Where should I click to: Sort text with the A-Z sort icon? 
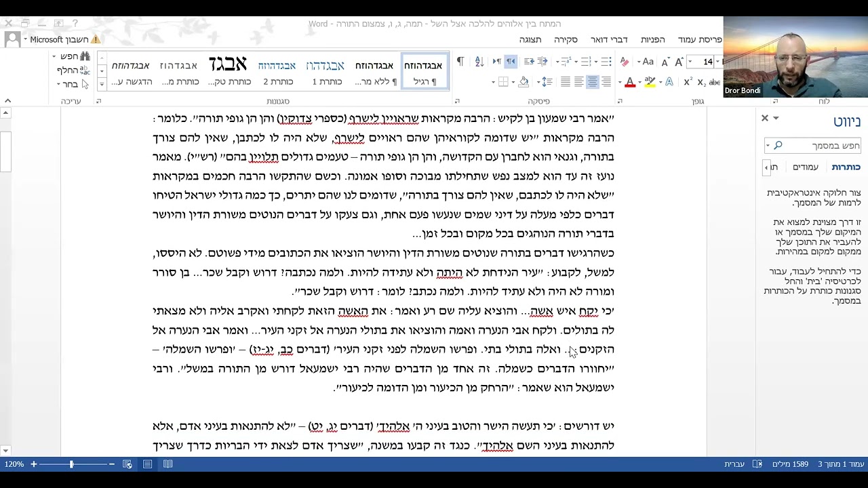pos(479,61)
